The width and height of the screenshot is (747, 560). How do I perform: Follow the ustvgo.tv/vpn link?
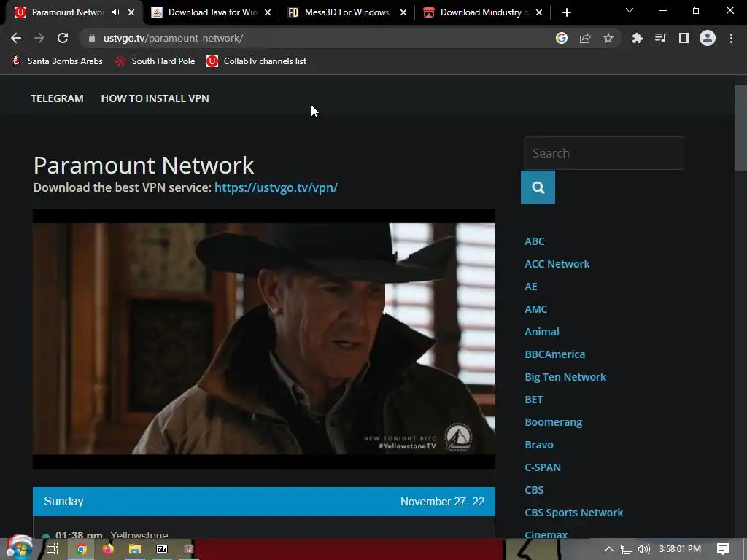click(276, 187)
